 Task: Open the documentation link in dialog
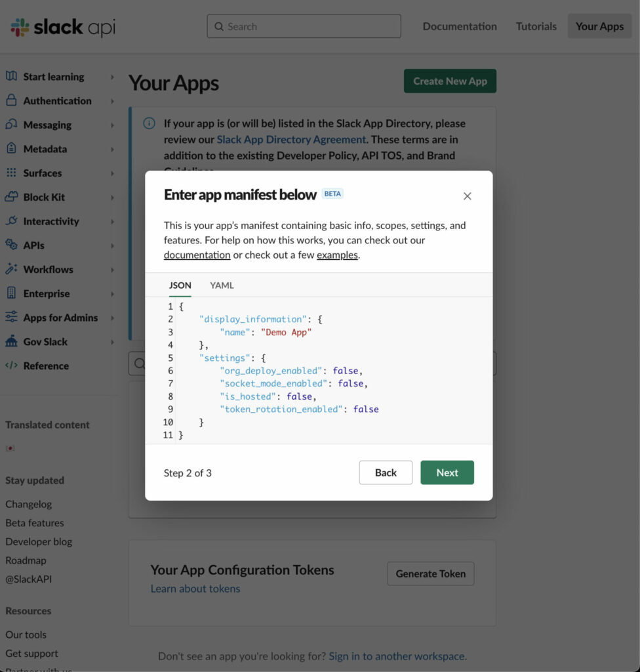(x=197, y=255)
